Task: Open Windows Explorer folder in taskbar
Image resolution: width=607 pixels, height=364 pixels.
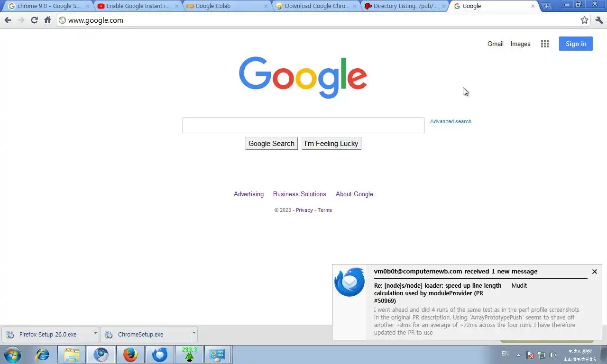Action: click(72, 354)
